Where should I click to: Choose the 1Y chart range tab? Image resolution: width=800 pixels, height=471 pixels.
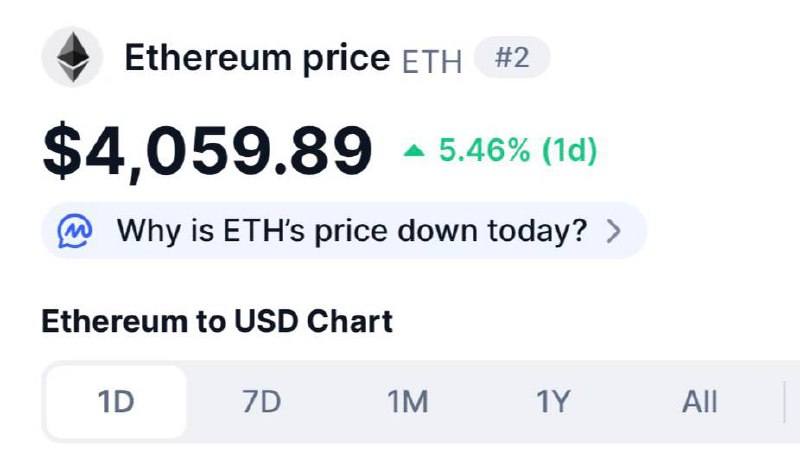pyautogui.click(x=553, y=402)
